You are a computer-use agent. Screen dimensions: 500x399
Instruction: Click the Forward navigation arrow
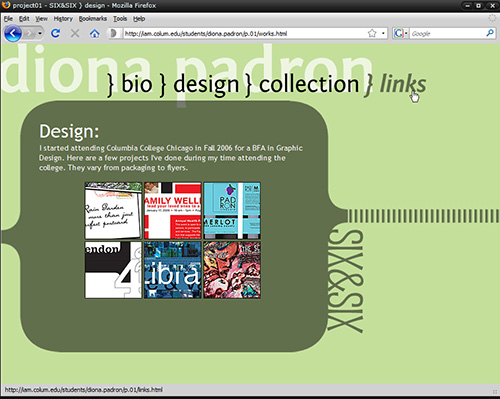29,33
